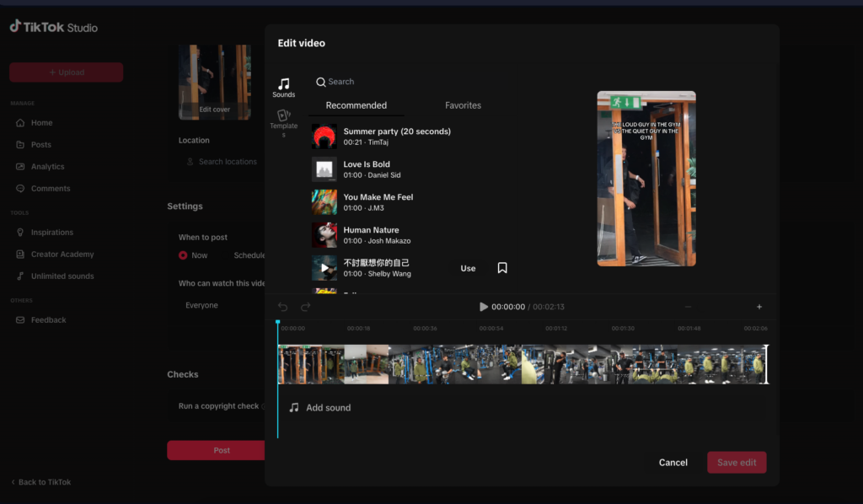Image resolution: width=863 pixels, height=504 pixels.
Task: Click Back to TikTok link
Action: [x=41, y=482]
